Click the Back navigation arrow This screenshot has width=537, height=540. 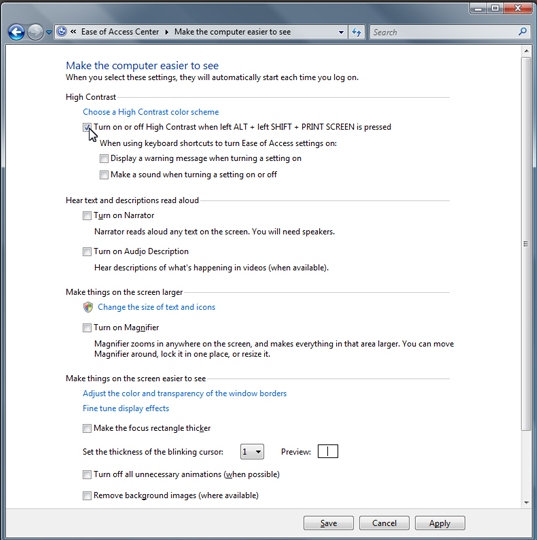(16, 32)
